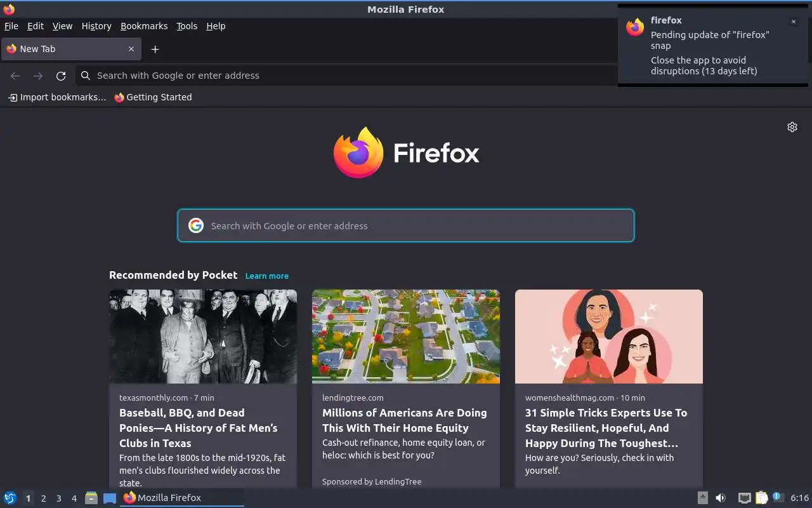Open the Tools menu
This screenshot has height=508, width=812.
pos(187,26)
